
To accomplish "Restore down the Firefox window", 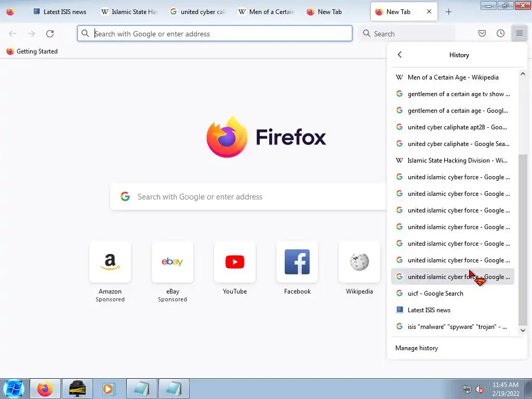I will pyautogui.click(x=506, y=5).
